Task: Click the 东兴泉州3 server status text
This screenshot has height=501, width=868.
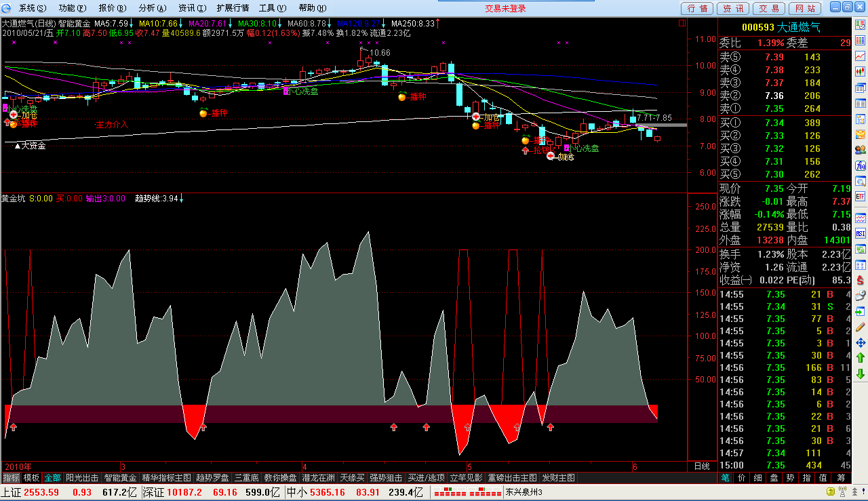Action: [524, 493]
